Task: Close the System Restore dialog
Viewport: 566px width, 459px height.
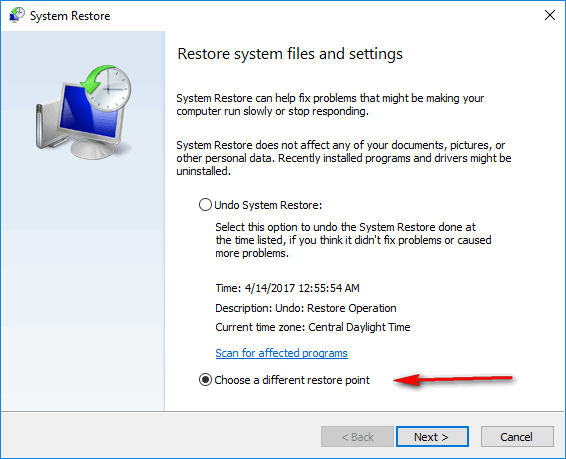Action: pyautogui.click(x=549, y=15)
